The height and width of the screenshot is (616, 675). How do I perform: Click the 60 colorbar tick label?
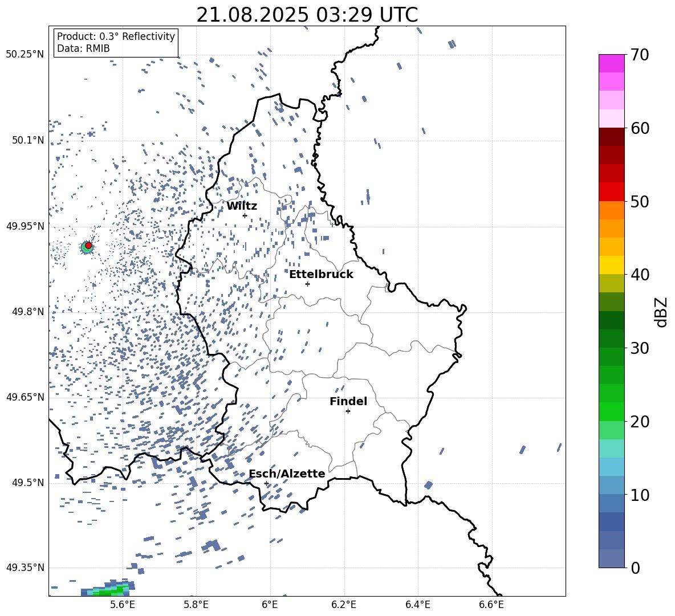[640, 128]
